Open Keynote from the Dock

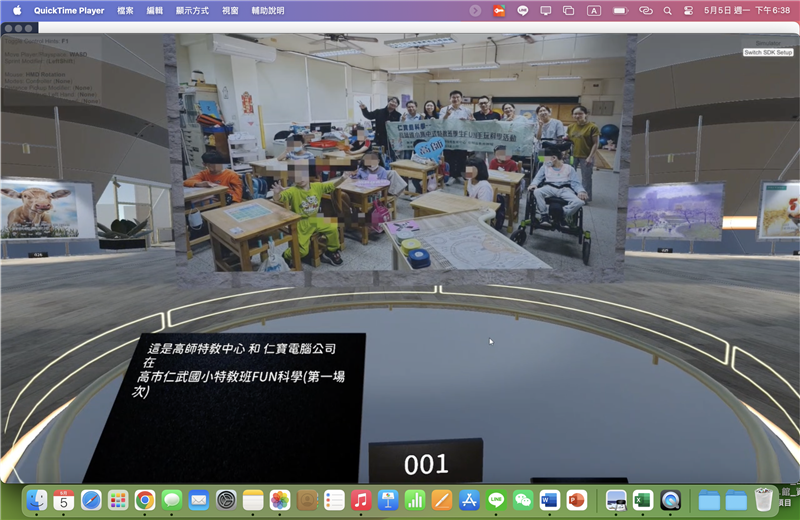pyautogui.click(x=388, y=500)
